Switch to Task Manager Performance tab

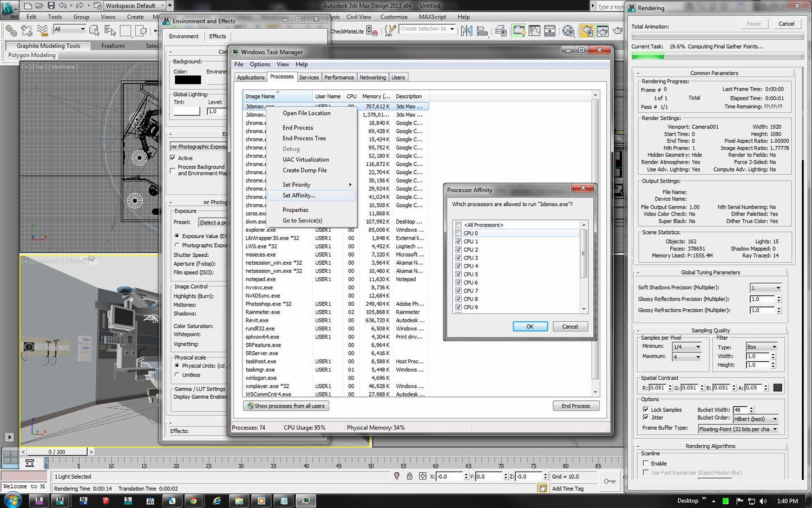coord(339,77)
